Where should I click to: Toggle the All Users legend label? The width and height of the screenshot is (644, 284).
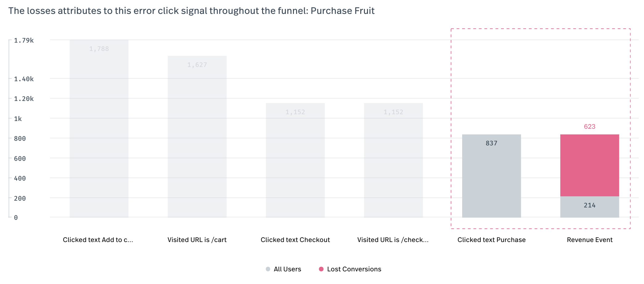287,269
